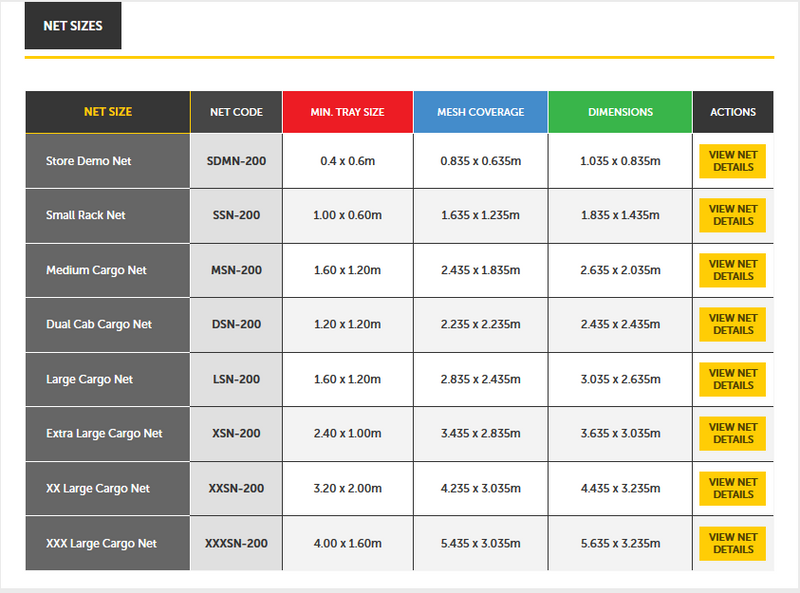Select the NET SIZE column header
The height and width of the screenshot is (593, 800).
coord(108,112)
